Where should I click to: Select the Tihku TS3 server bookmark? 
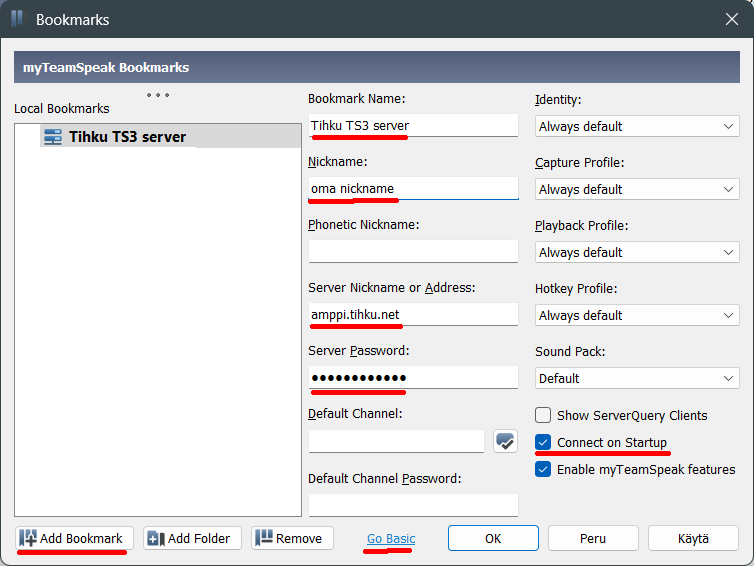(x=127, y=137)
